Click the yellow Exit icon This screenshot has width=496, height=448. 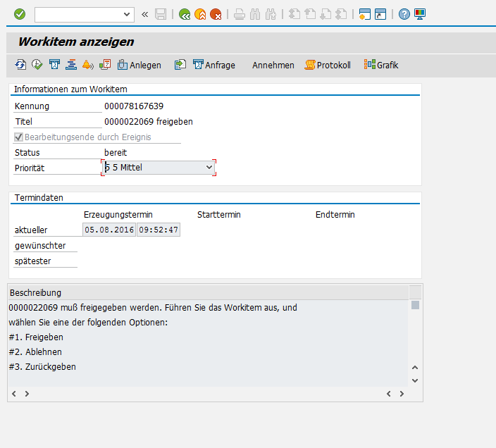click(200, 13)
